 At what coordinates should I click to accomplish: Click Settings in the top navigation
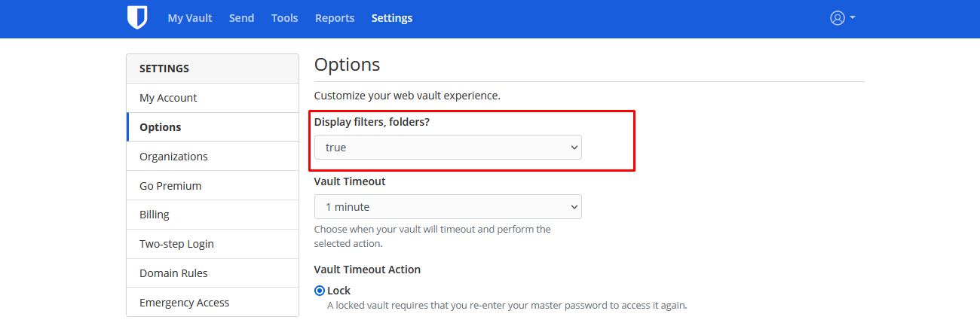[392, 18]
